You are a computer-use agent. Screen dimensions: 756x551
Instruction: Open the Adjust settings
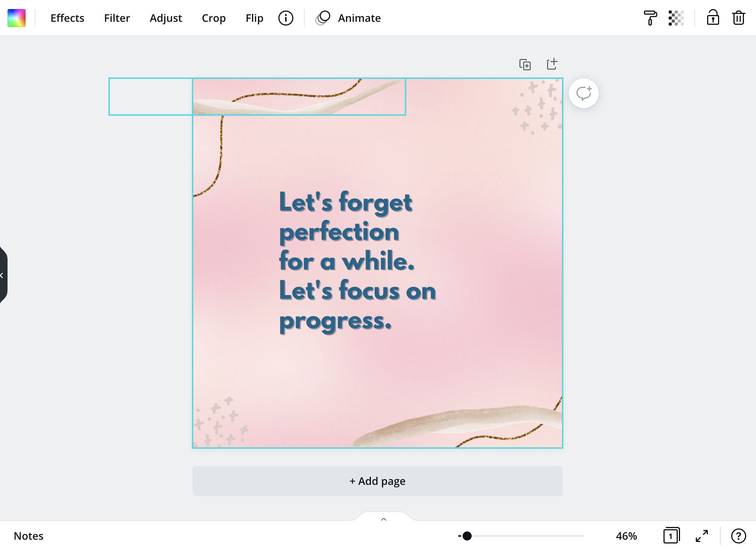click(166, 18)
